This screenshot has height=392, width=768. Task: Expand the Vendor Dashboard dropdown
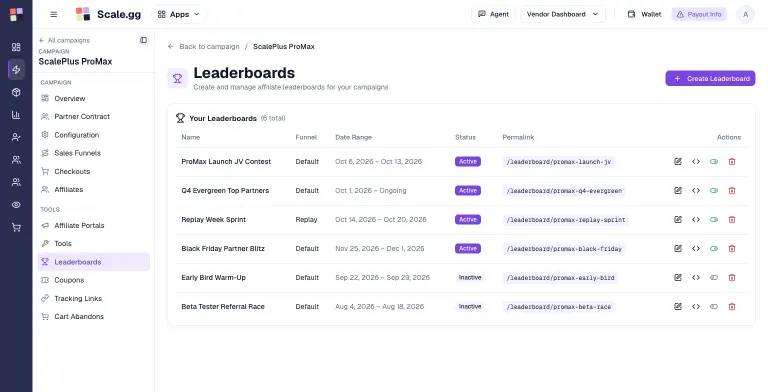pyautogui.click(x=563, y=14)
